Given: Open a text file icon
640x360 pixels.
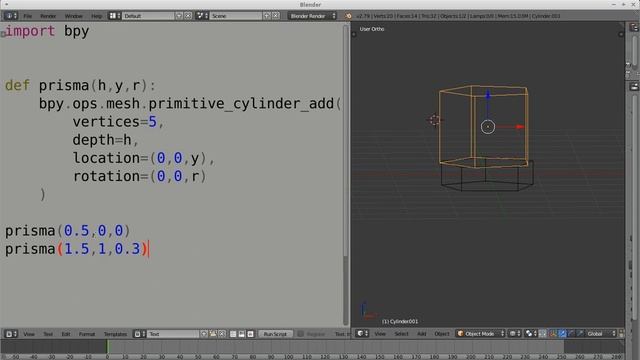Looking at the screenshot, I should (213, 334).
